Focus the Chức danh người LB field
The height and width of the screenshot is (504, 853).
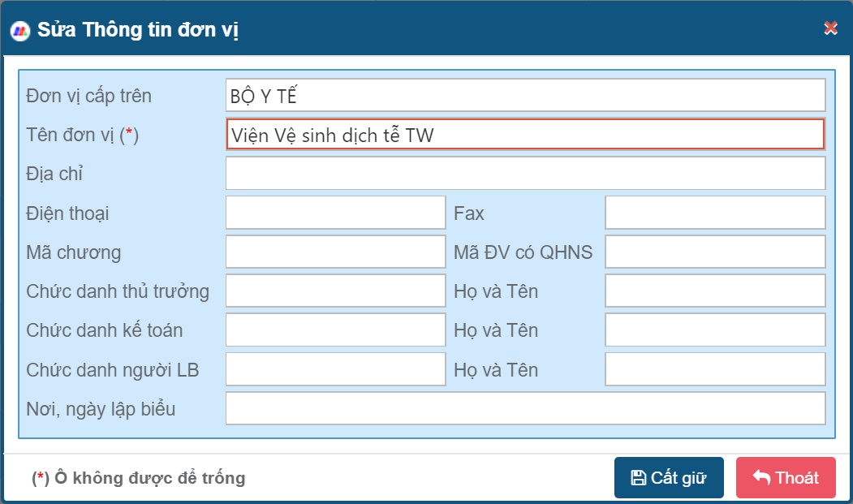335,369
